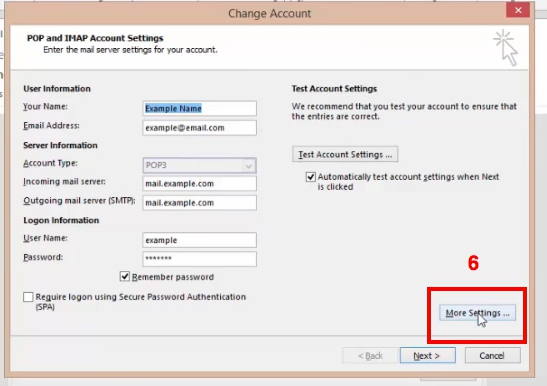
Task: Click the Incoming mail server field
Action: coord(200,184)
